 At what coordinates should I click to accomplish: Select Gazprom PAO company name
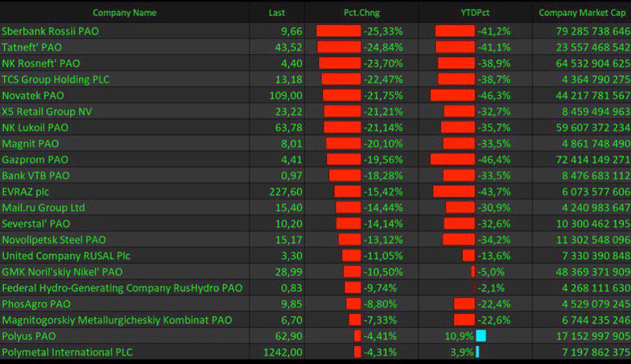(35, 160)
